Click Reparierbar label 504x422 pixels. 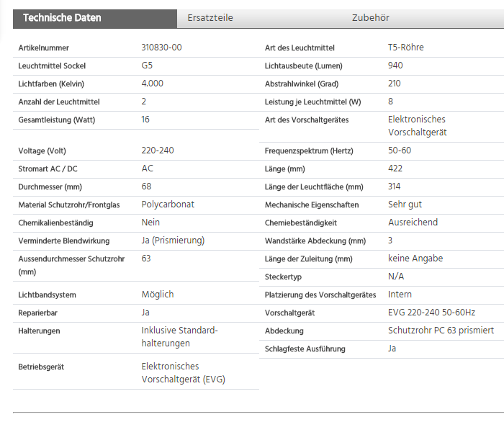pos(38,313)
